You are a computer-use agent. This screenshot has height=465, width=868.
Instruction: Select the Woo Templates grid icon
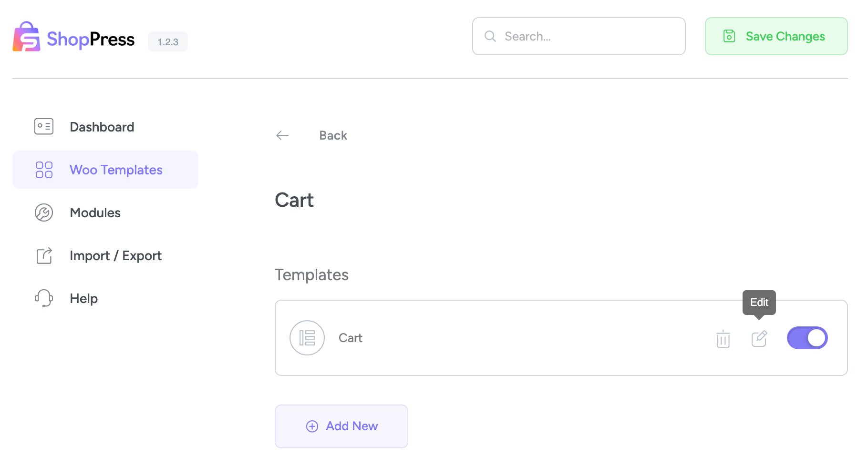(x=43, y=169)
